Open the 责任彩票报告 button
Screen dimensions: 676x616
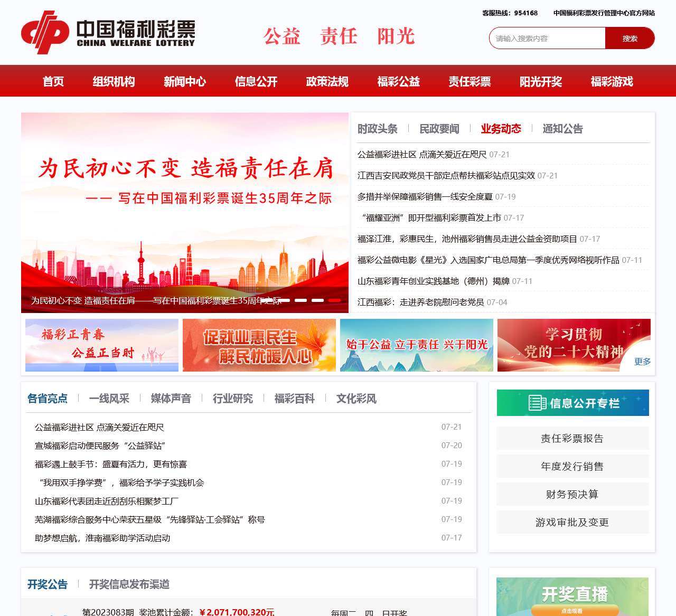[572, 438]
